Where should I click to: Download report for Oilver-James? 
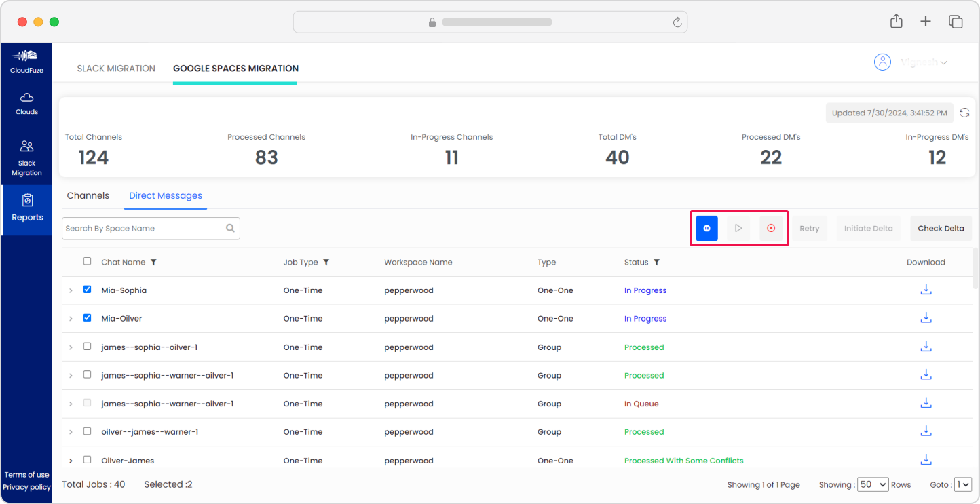(926, 459)
